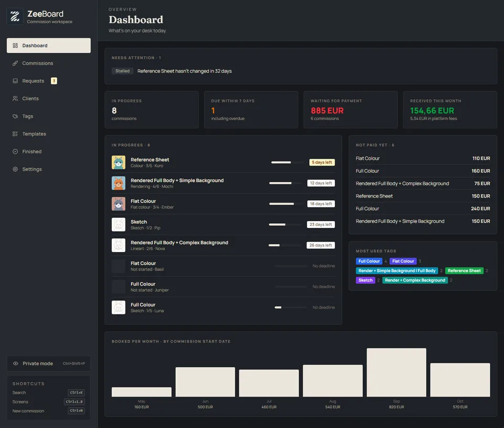Click the 12 days left badge
Viewport: 504px width, 428px height.
[321, 183]
